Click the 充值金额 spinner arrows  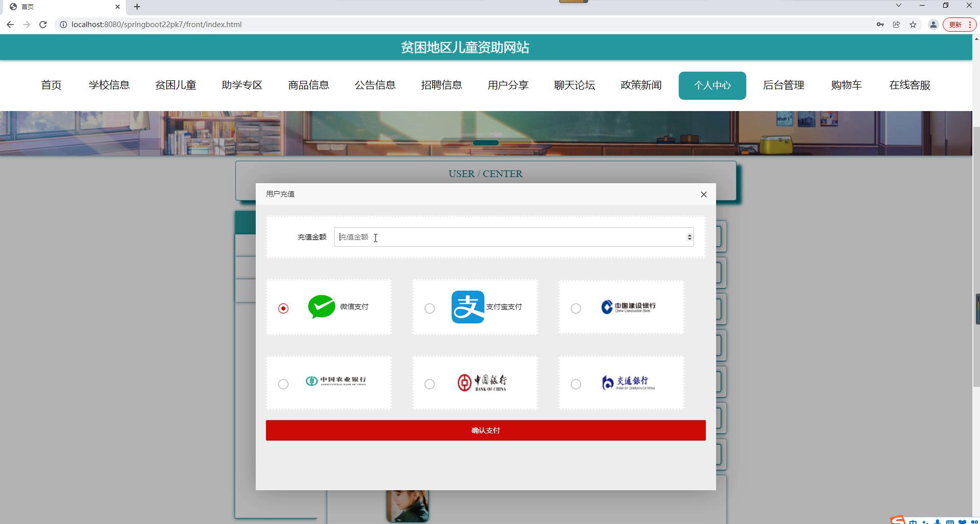tap(689, 237)
